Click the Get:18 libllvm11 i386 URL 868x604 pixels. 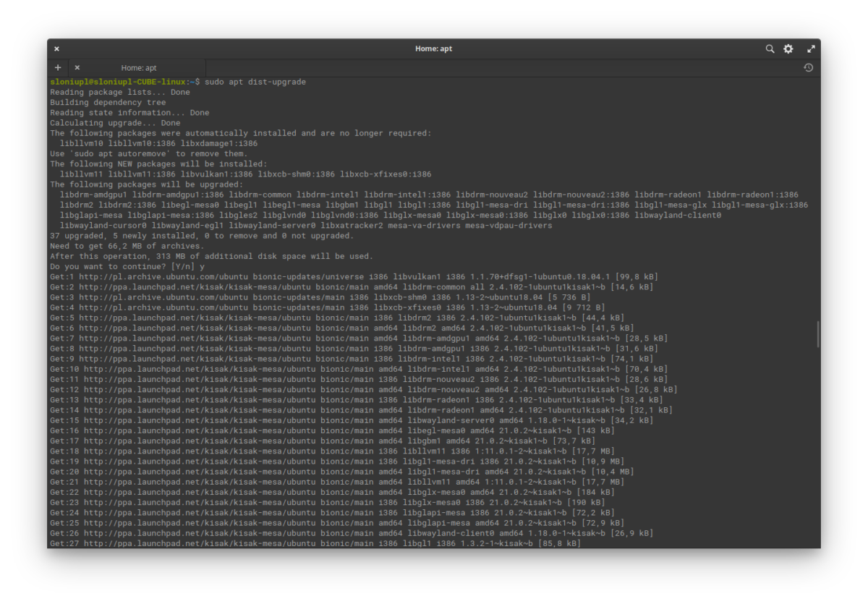tap(199, 451)
